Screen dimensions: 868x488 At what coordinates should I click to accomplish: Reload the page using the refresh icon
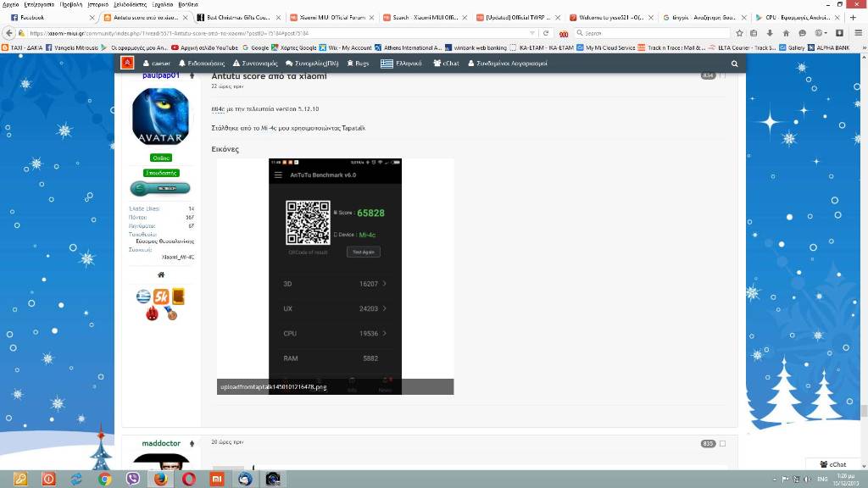click(546, 33)
